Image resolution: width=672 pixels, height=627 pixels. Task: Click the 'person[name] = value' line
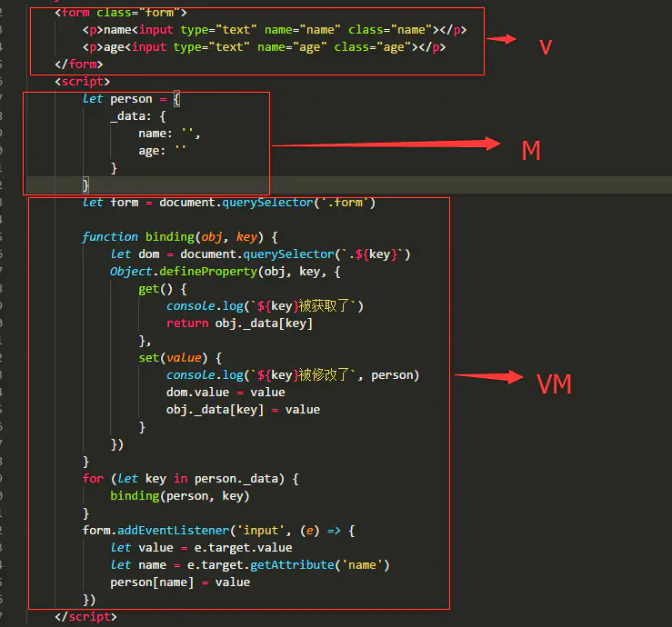pos(180,582)
